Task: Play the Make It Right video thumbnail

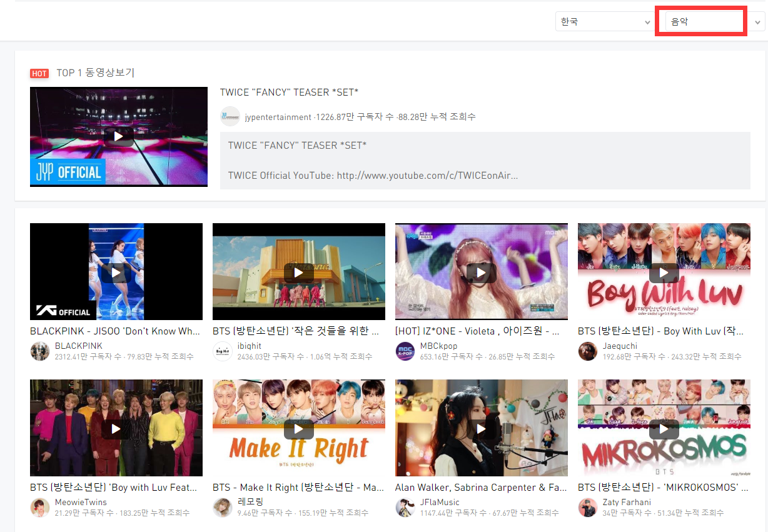Action: coord(299,428)
